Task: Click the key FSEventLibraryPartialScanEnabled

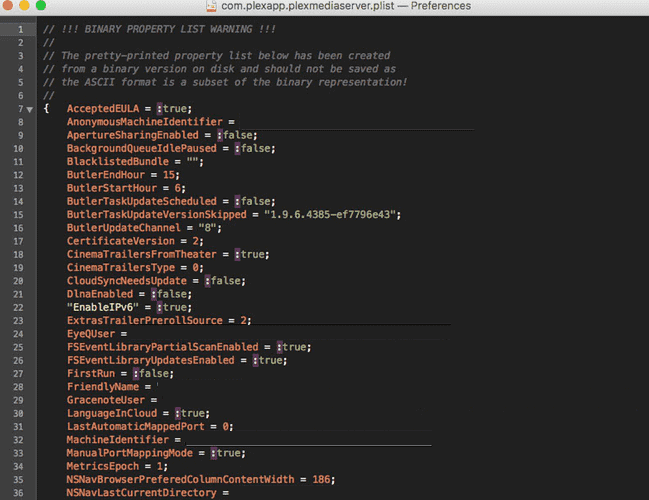Action: coord(163,347)
